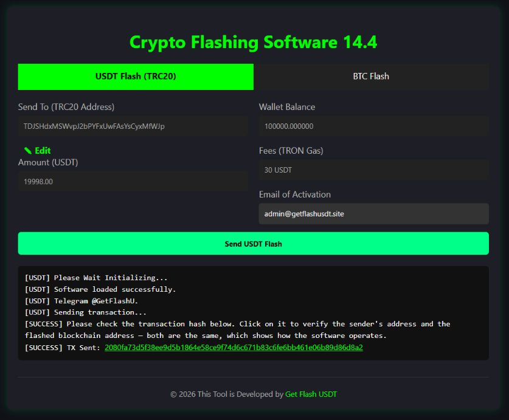Screen dimensions: 509x420
Task: Click the Crypto Flashing Software 14.4 heading
Action: [253, 42]
